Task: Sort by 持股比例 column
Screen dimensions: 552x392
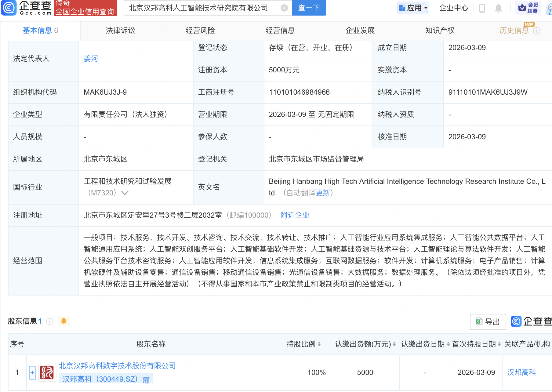Action: (x=319, y=344)
